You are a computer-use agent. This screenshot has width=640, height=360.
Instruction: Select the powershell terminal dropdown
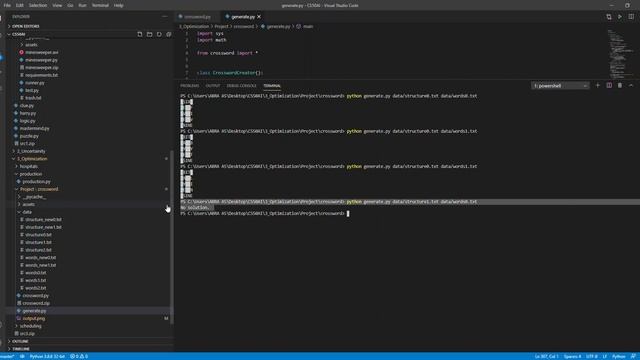click(x=560, y=86)
